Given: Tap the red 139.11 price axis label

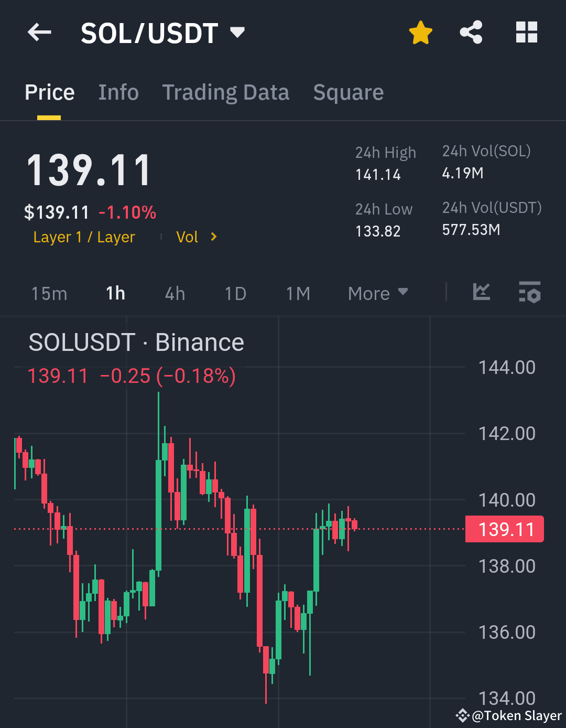Looking at the screenshot, I should (504, 529).
